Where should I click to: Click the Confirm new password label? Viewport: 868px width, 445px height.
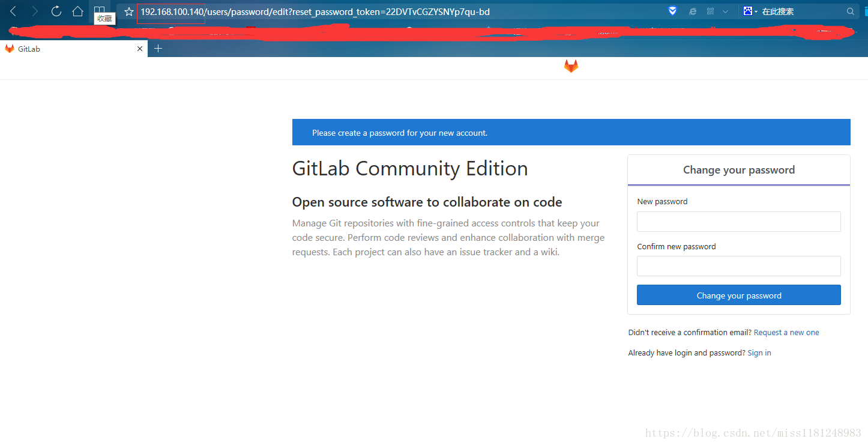[x=677, y=246]
